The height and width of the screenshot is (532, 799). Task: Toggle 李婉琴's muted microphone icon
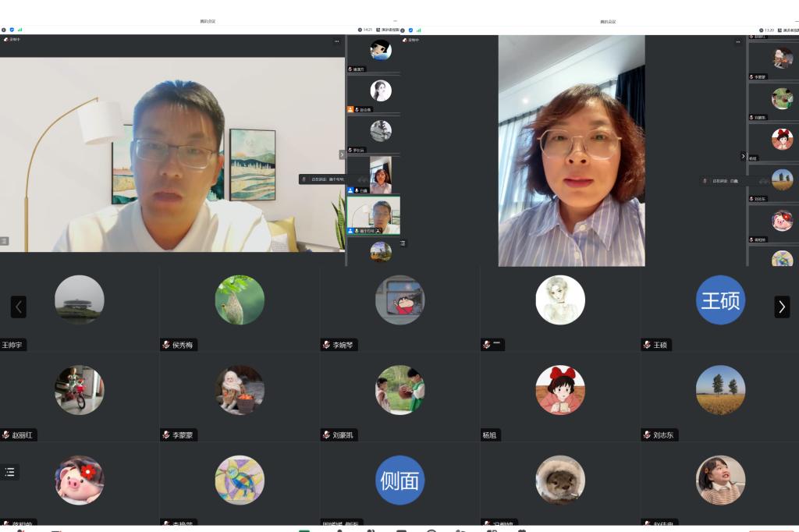click(x=327, y=345)
